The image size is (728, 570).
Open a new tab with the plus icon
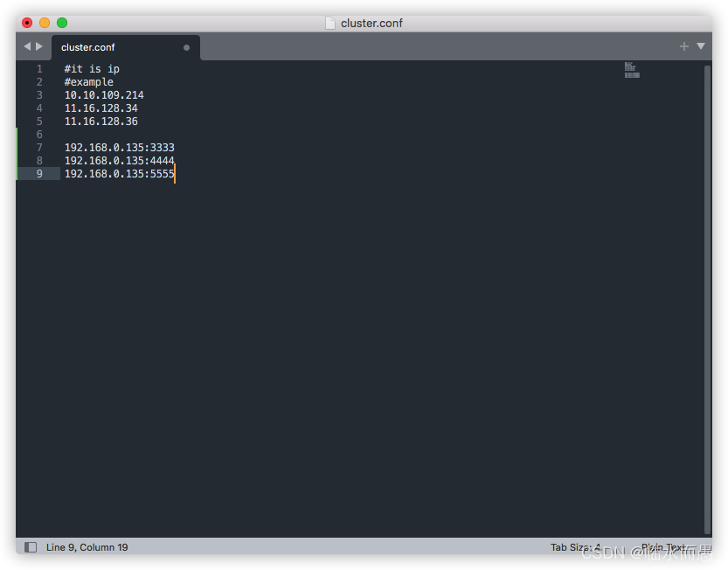[x=684, y=46]
